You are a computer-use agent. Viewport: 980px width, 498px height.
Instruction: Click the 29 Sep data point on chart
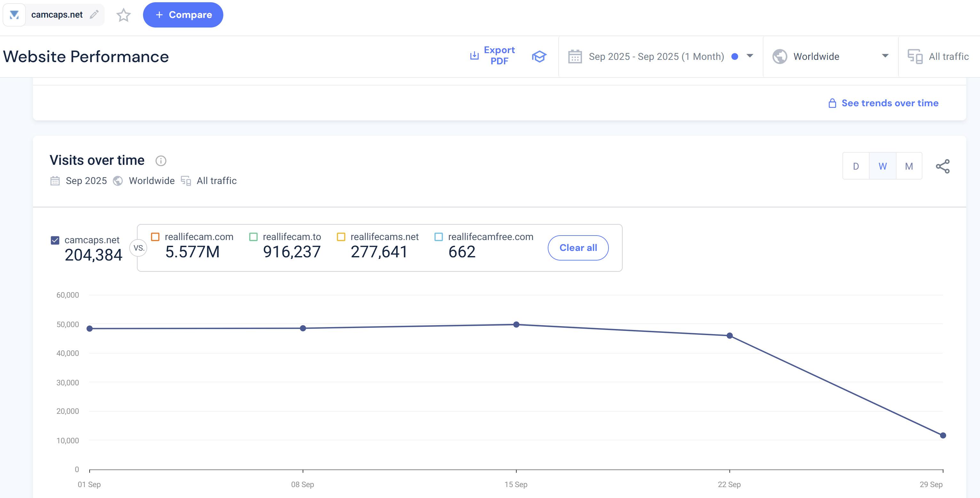click(x=943, y=435)
